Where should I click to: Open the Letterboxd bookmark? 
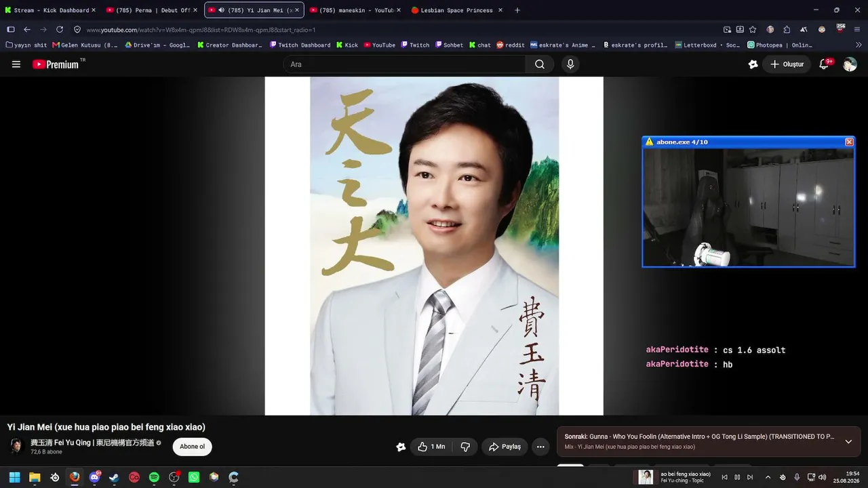coord(707,45)
